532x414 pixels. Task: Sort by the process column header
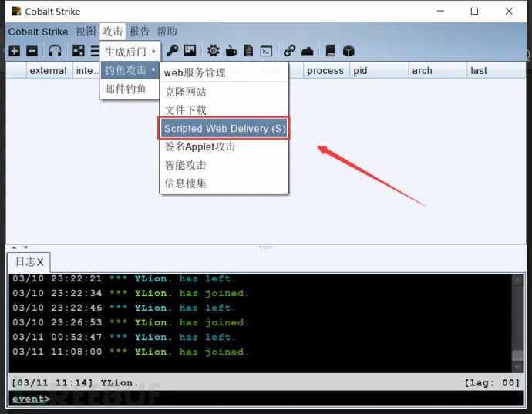[326, 71]
